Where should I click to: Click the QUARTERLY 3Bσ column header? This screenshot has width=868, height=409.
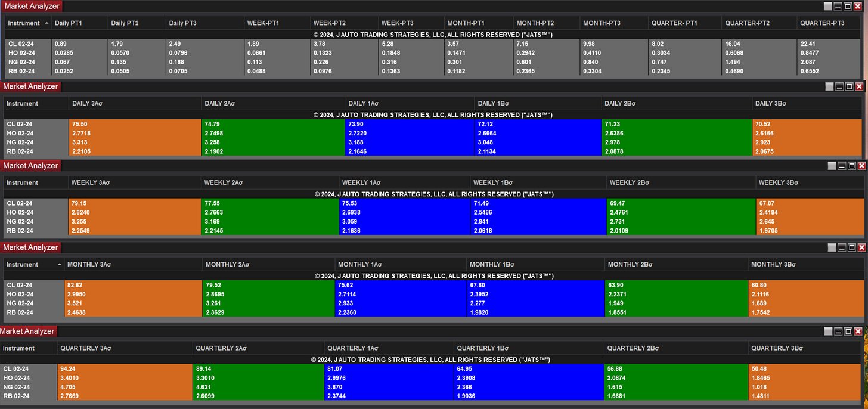804,348
